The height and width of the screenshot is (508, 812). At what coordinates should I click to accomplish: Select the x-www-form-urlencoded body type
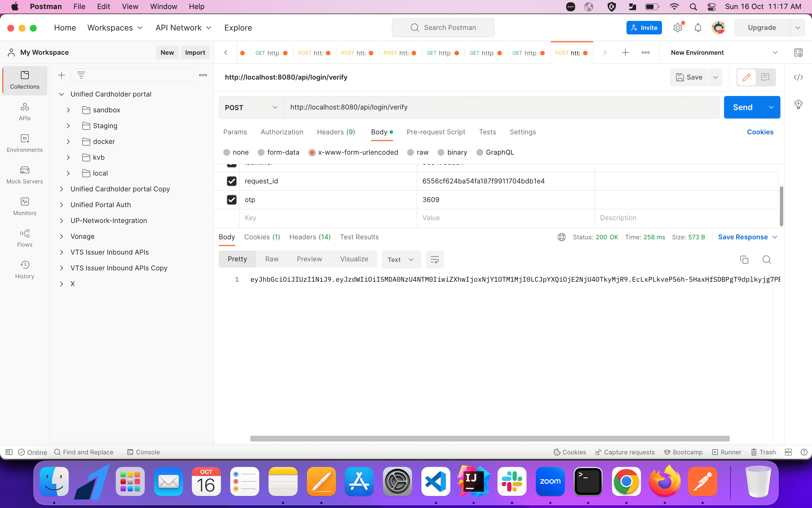(x=353, y=152)
